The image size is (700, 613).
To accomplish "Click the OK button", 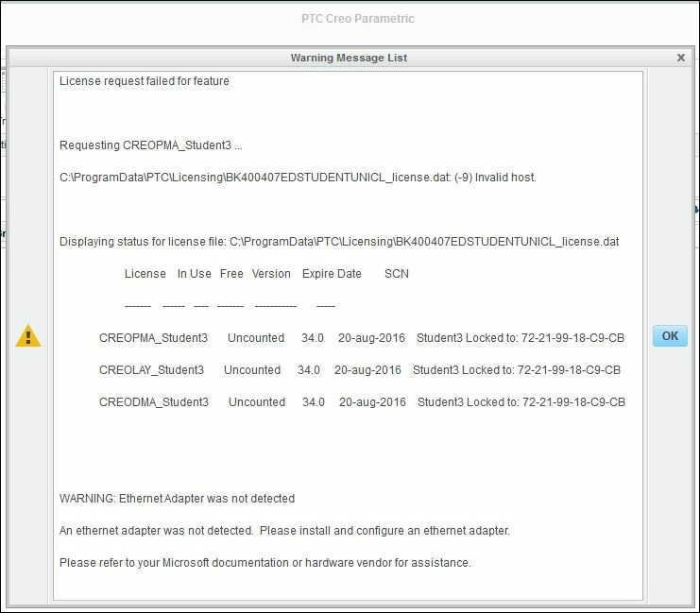I will (670, 335).
